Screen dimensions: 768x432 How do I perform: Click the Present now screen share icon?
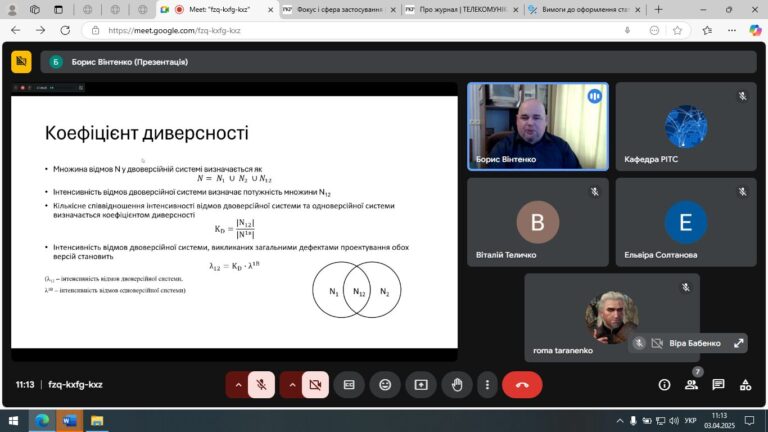click(421, 384)
